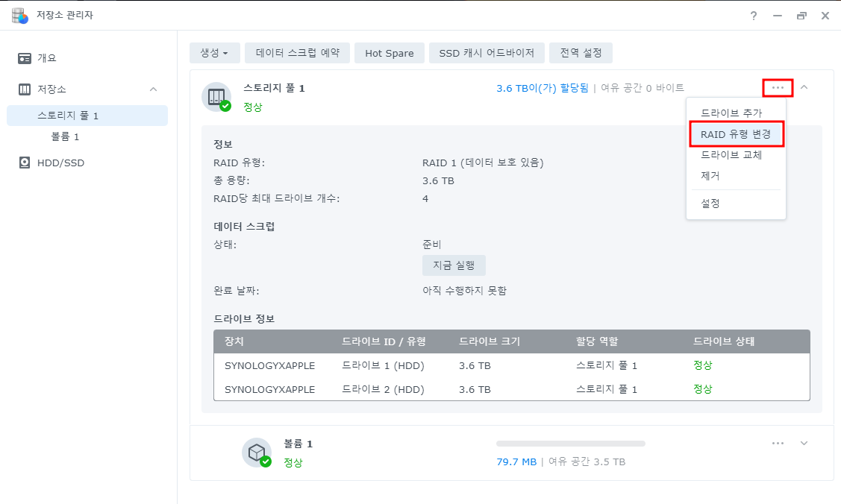Image resolution: width=841 pixels, height=504 pixels.
Task: Click the 스토리지 풀 1 pool status icon
Action: click(216, 97)
